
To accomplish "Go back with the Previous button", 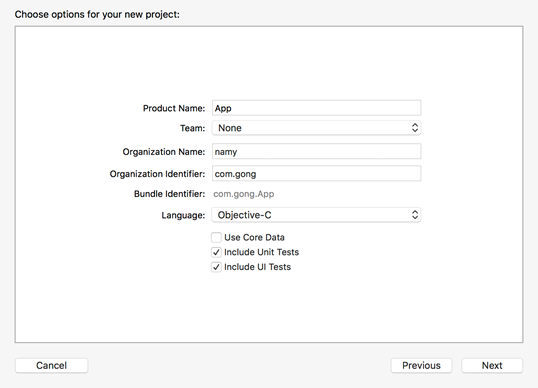I will tap(421, 365).
